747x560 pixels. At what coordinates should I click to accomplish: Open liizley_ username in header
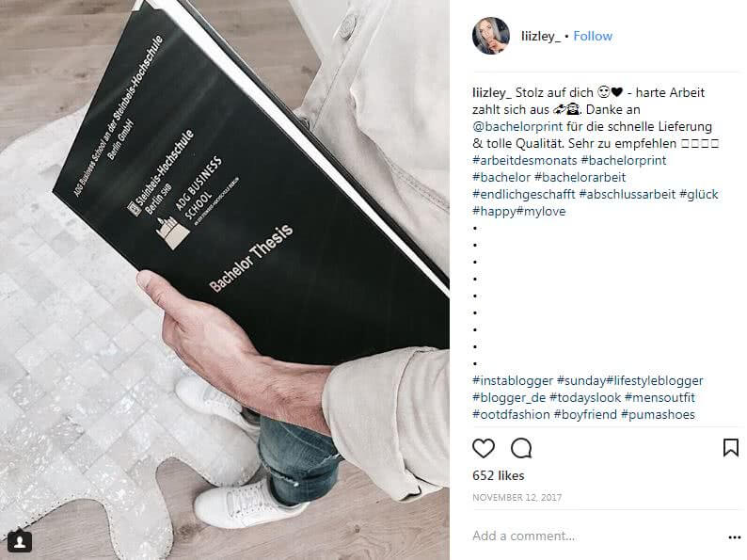click(x=541, y=36)
